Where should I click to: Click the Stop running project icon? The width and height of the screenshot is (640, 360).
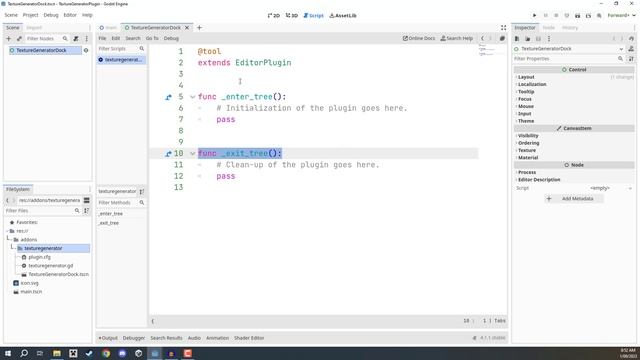(x=556, y=16)
